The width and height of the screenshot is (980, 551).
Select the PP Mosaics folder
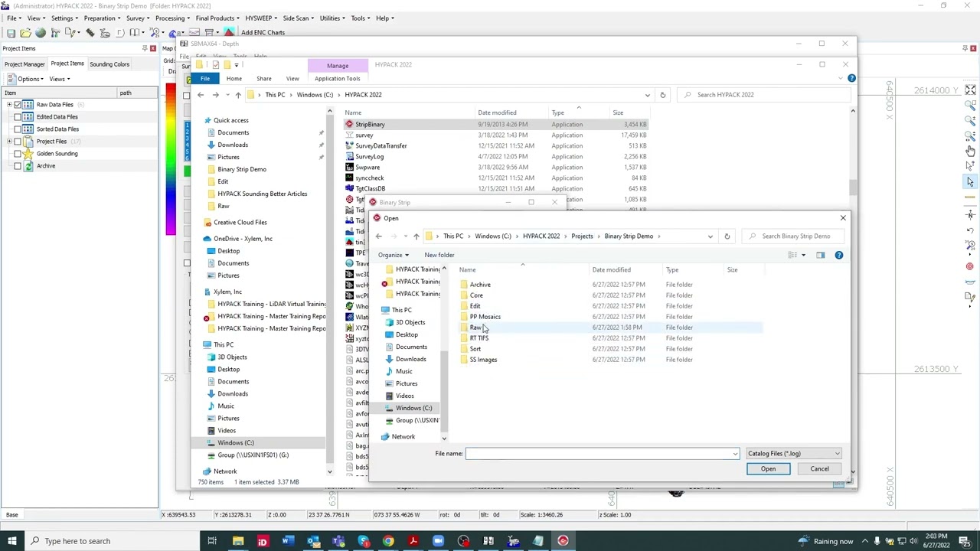click(x=485, y=317)
